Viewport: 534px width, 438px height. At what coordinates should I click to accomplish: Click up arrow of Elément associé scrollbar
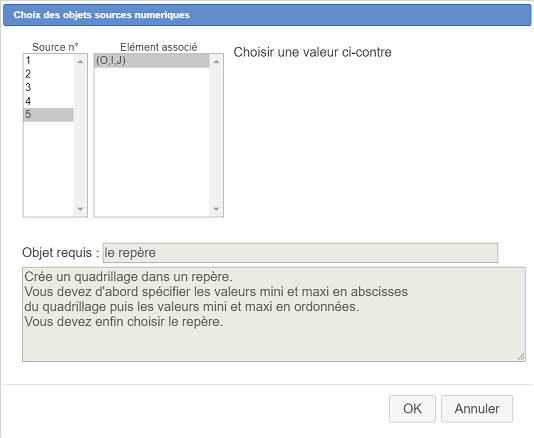click(x=216, y=62)
